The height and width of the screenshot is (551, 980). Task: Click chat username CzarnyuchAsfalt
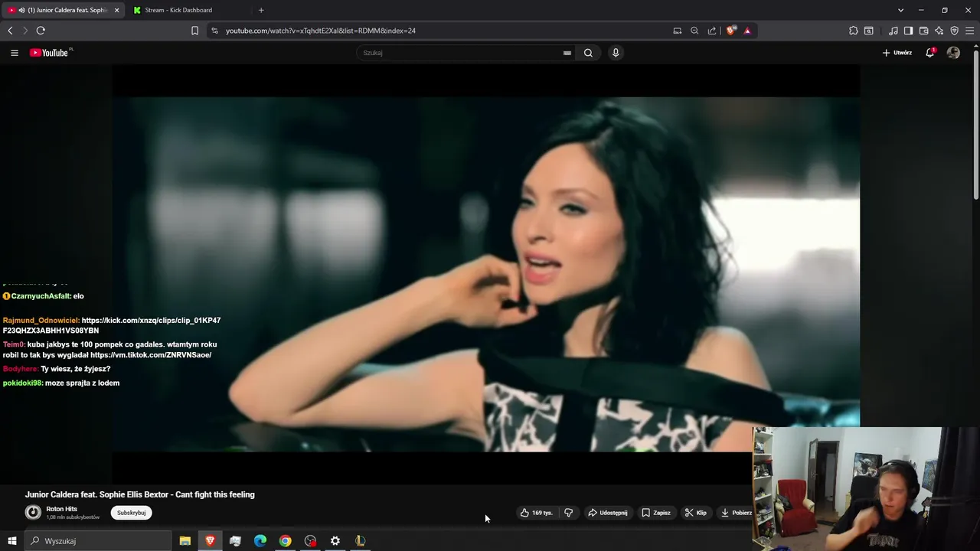point(41,296)
